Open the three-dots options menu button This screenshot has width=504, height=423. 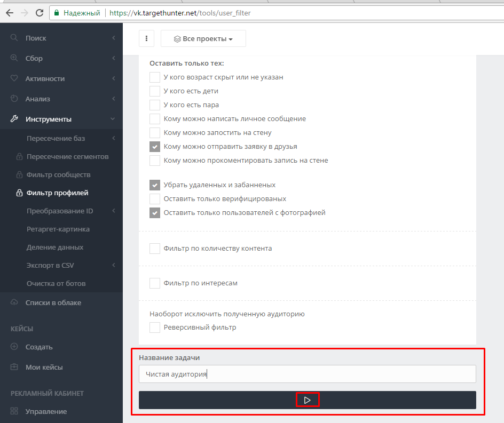click(146, 38)
